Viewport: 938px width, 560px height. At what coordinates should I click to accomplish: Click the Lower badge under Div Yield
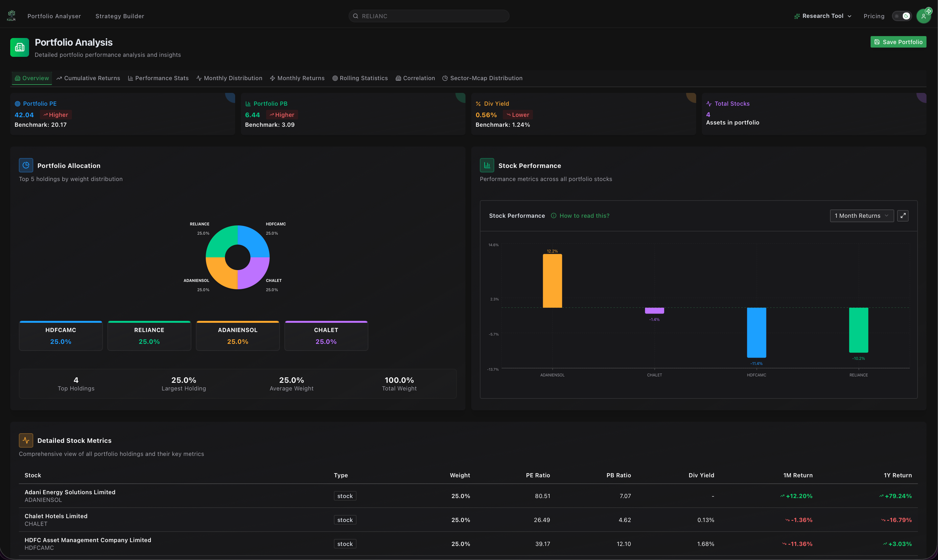(x=518, y=115)
